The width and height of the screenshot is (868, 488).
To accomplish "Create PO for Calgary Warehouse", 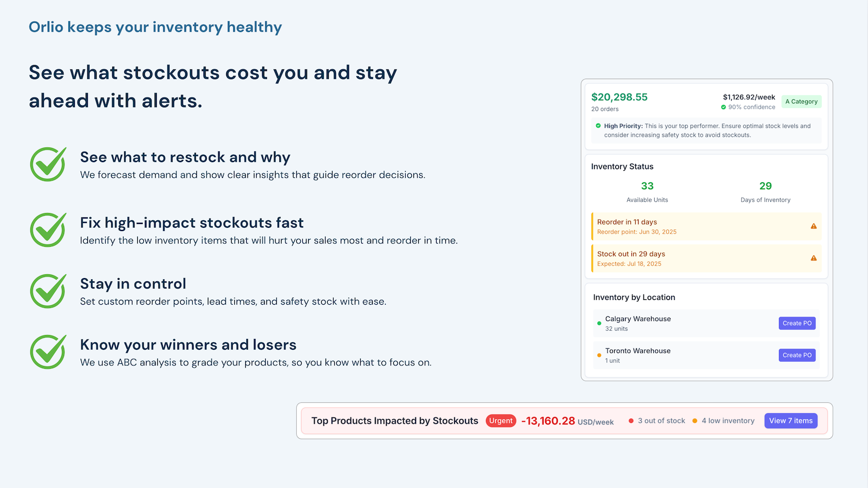I will 797,323.
